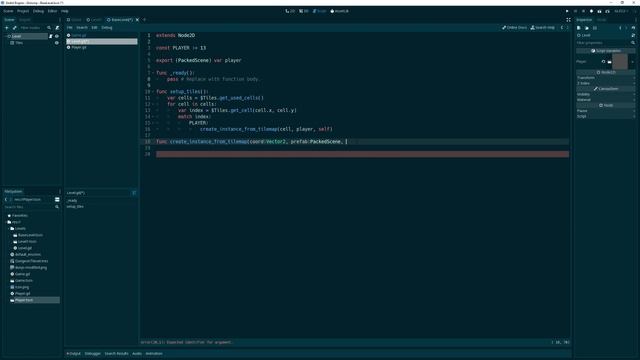Screen dimensions: 640x360
Task: Open the script editor File menu
Action: [70, 28]
